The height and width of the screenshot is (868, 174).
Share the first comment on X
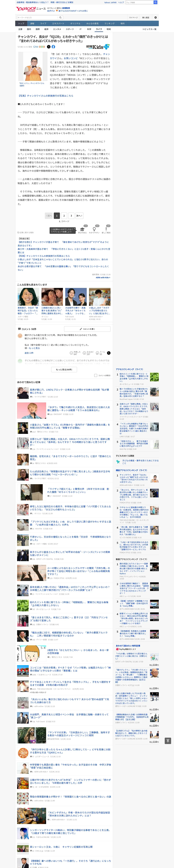point(109,353)
